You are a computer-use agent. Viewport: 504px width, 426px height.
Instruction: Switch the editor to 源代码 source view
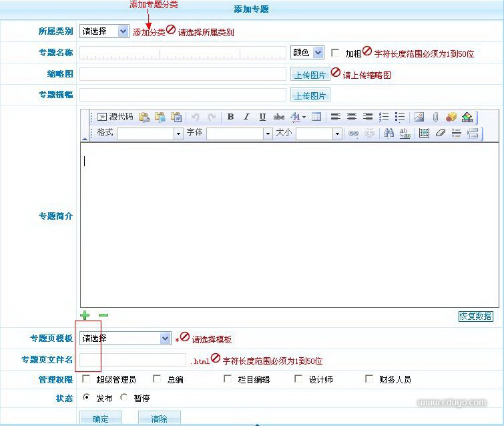(115, 117)
